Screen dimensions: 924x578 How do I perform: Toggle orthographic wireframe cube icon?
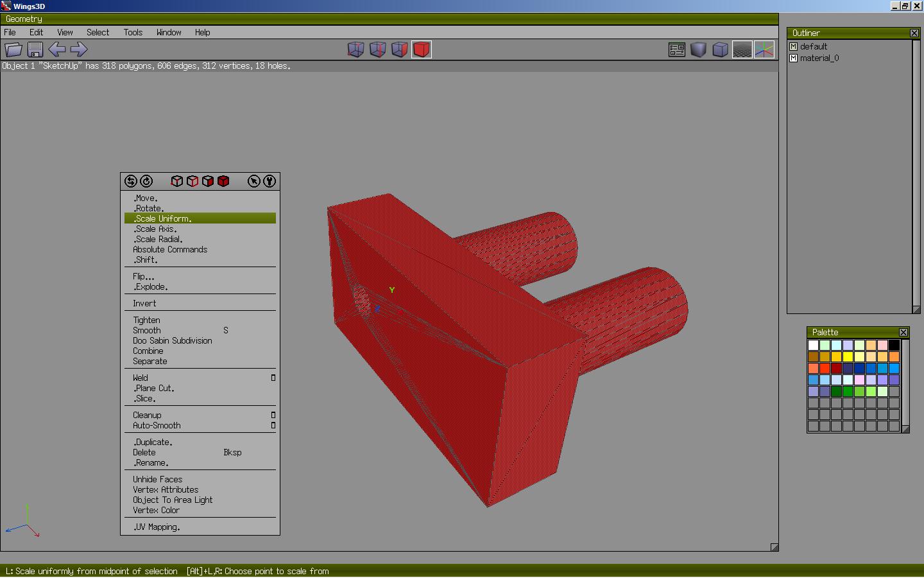click(x=721, y=49)
